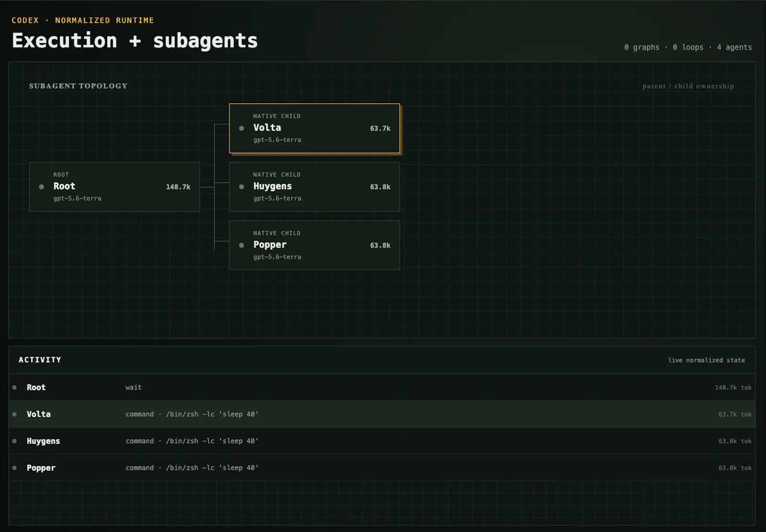Select the Root node card in topology
This screenshot has width=766, height=532.
click(114, 187)
